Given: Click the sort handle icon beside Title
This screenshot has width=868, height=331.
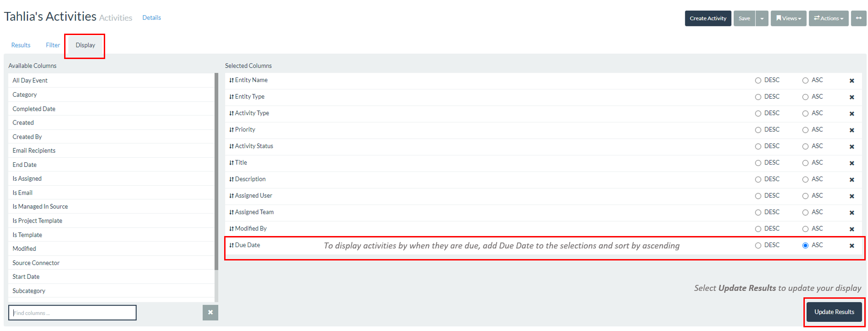Looking at the screenshot, I should coord(232,163).
